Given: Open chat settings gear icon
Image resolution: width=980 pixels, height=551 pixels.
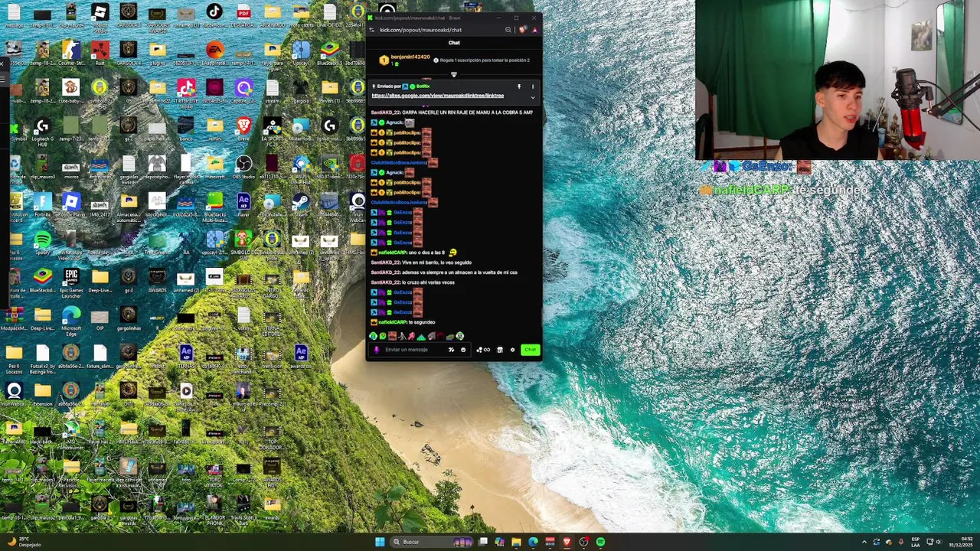Looking at the screenshot, I should click(512, 350).
